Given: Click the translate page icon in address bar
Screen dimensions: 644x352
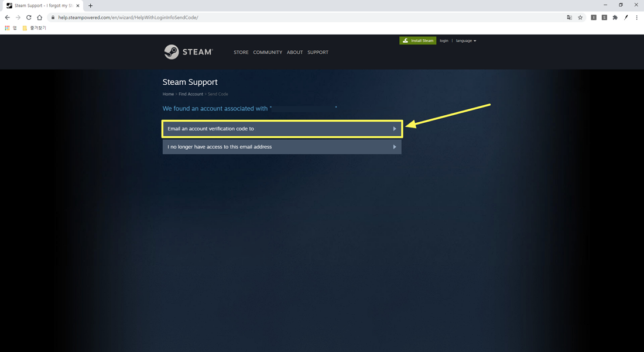Looking at the screenshot, I should 569,17.
